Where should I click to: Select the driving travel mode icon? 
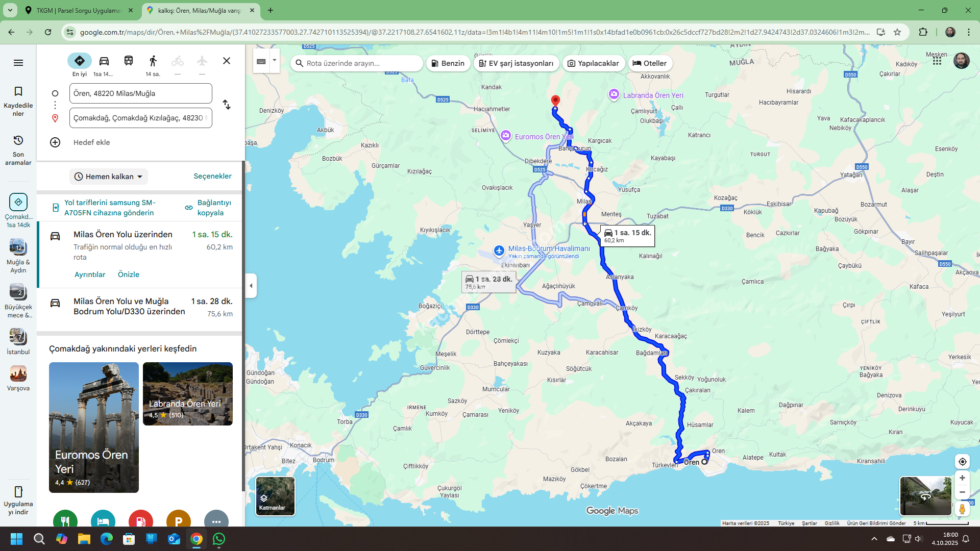tap(104, 61)
